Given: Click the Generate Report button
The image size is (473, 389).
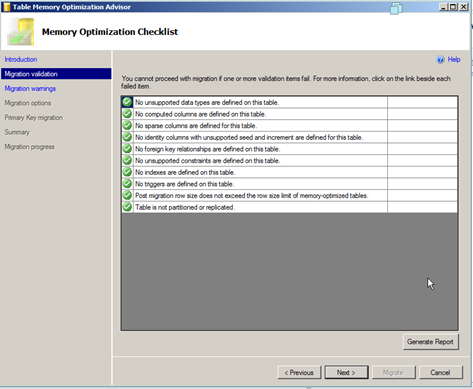Looking at the screenshot, I should (x=430, y=342).
